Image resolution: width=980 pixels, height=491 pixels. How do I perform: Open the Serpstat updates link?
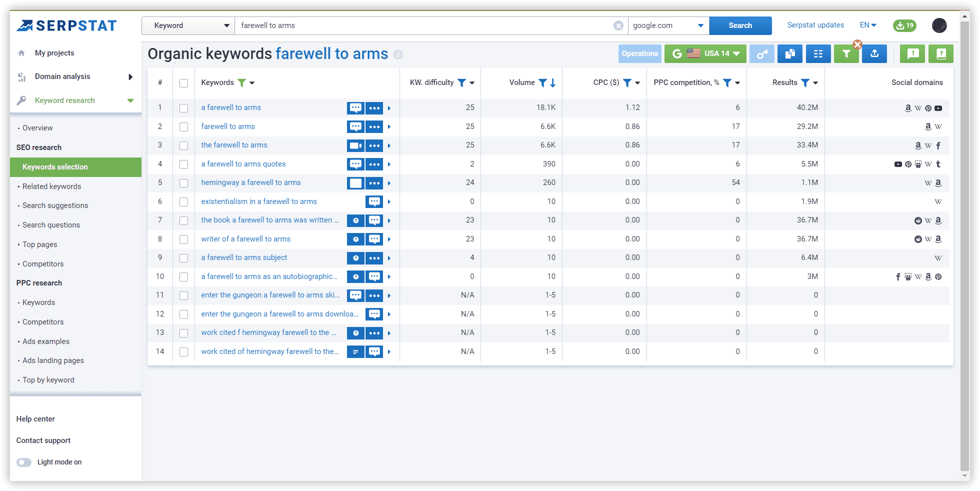pyautogui.click(x=815, y=25)
